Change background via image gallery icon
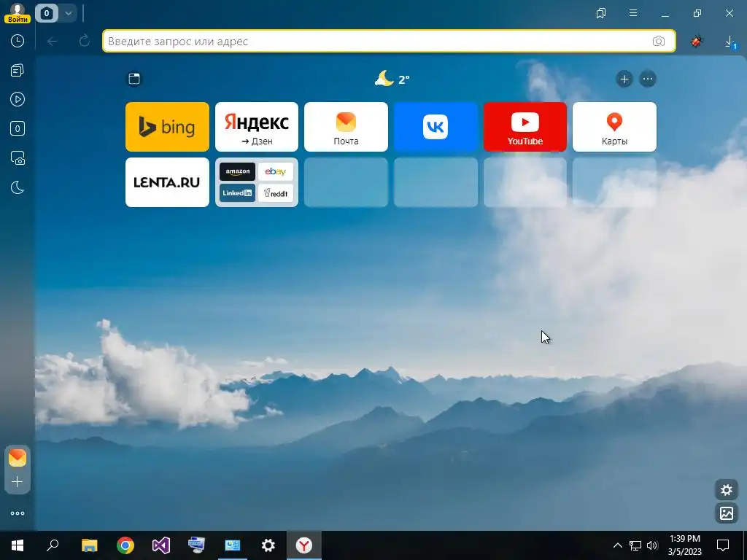 (x=727, y=513)
